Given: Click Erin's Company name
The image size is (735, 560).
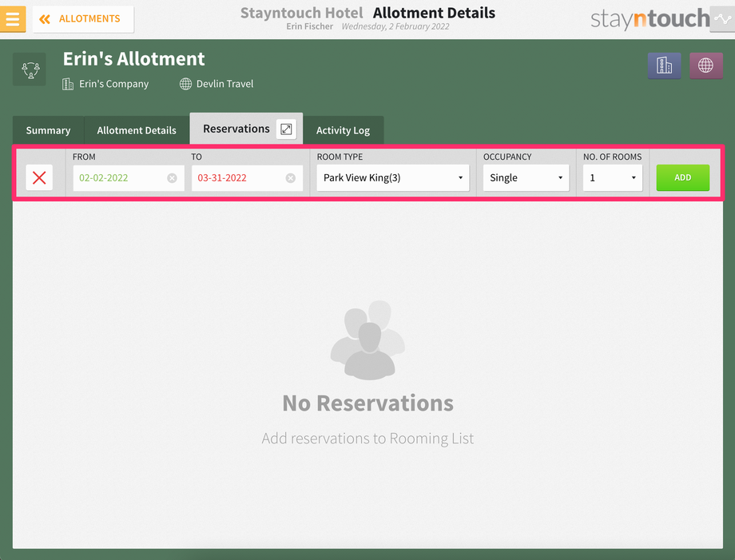Looking at the screenshot, I should (x=114, y=84).
